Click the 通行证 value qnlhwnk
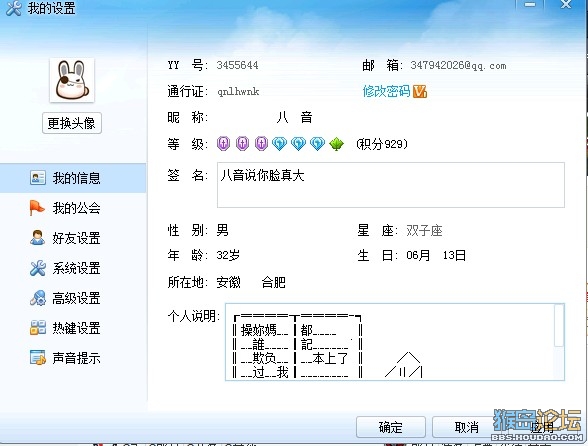 238,92
